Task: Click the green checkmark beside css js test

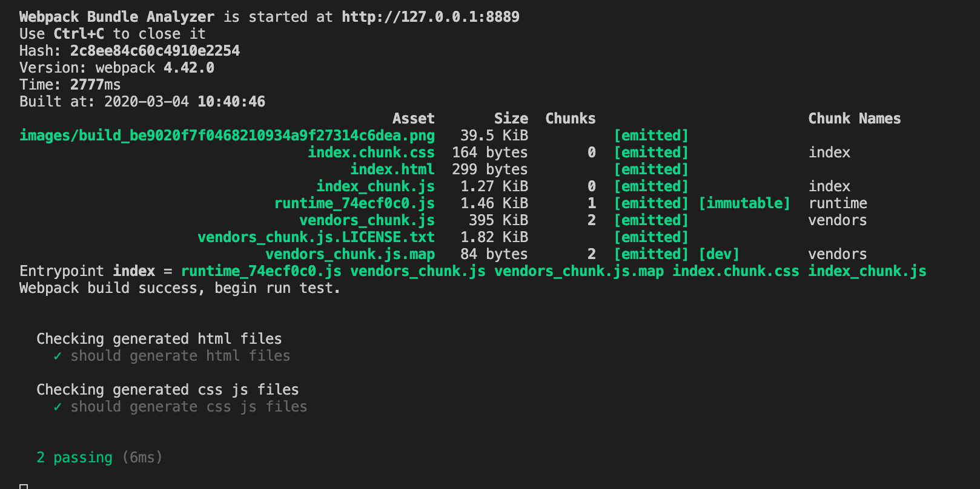Action: [58, 407]
